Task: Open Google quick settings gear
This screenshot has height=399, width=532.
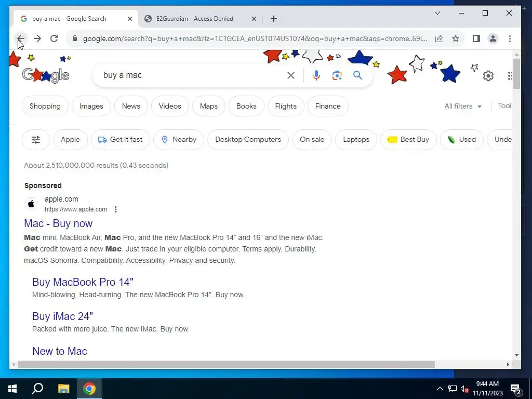Action: (x=488, y=76)
